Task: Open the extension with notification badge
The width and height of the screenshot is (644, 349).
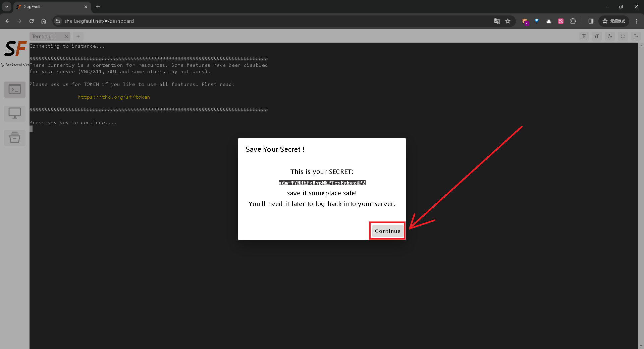Action: click(x=525, y=21)
